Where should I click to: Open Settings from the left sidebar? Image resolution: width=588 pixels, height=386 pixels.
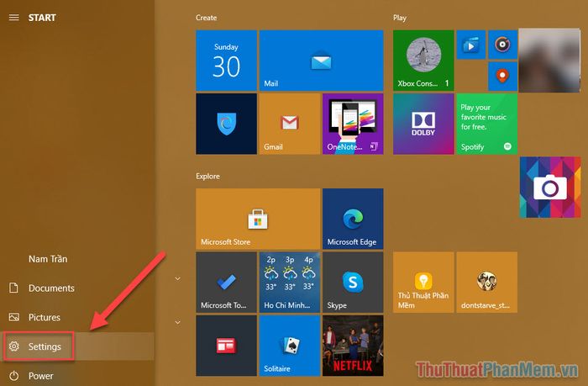44,346
